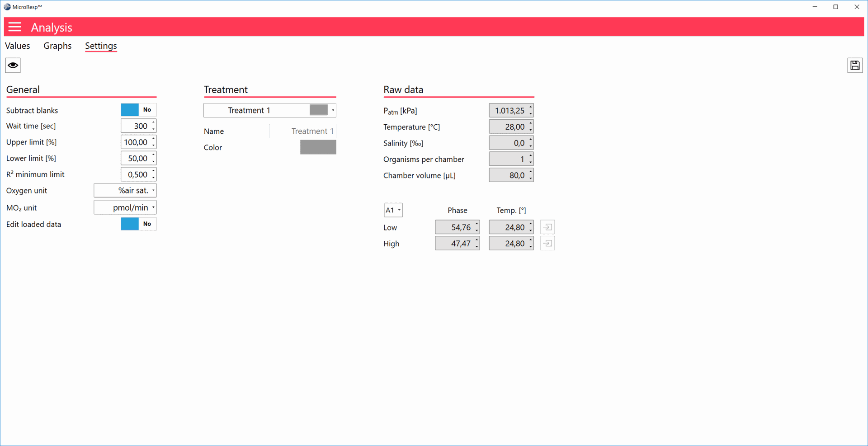
Task: Click the Wait time spinner arrows
Action: click(154, 126)
